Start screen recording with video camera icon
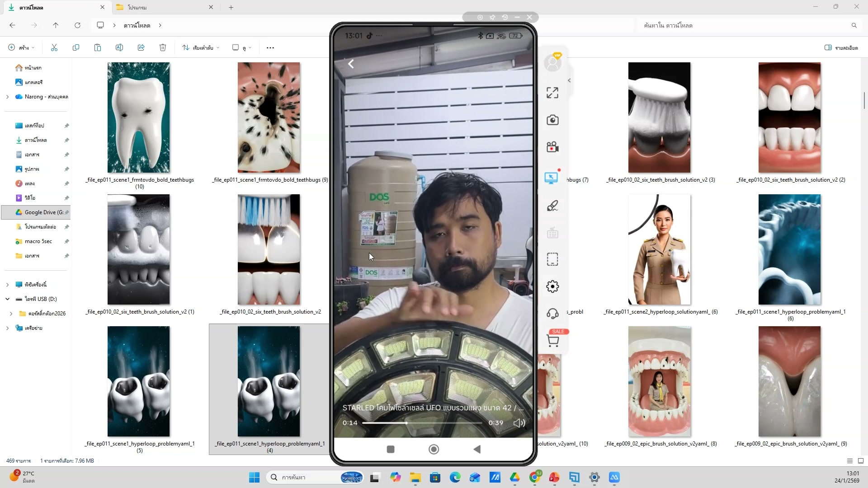Viewport: 868px width, 488px height. click(552, 147)
